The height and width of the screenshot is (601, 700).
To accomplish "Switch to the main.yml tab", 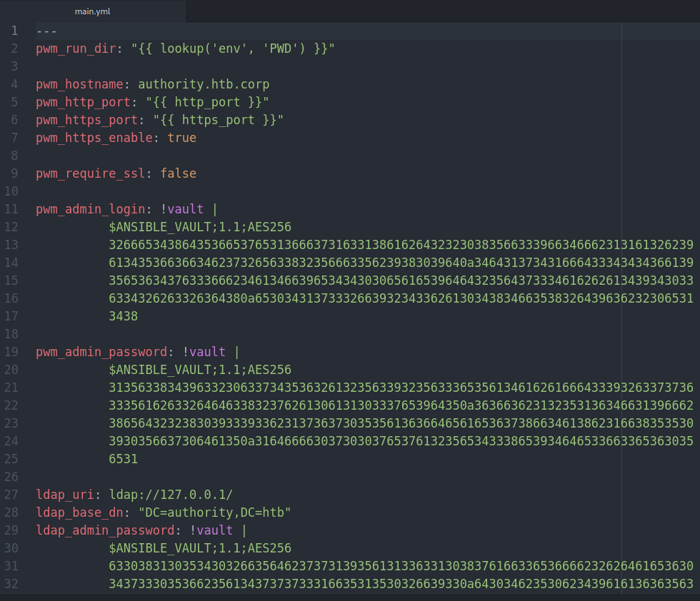I will [x=93, y=11].
